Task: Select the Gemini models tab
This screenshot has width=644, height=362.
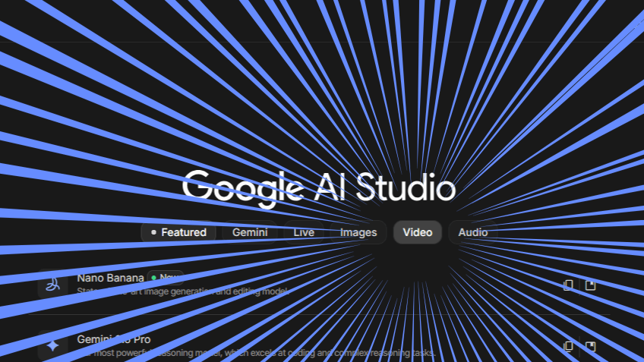Action: (250, 232)
